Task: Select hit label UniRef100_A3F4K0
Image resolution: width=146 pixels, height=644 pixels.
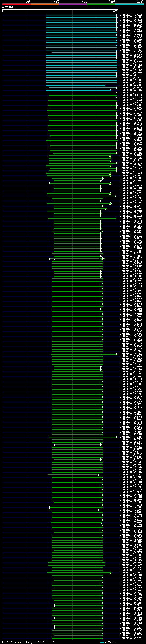Action: point(131,50)
